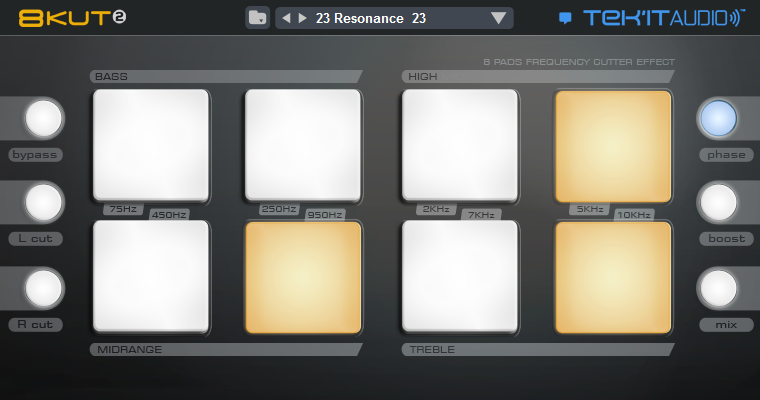
Task: Click the boost text label
Action: (726, 239)
